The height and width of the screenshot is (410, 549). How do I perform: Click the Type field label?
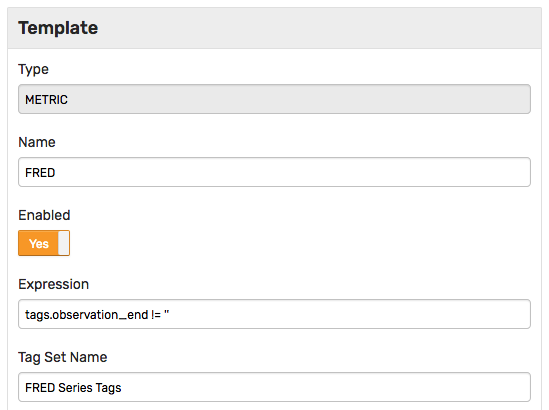33,69
